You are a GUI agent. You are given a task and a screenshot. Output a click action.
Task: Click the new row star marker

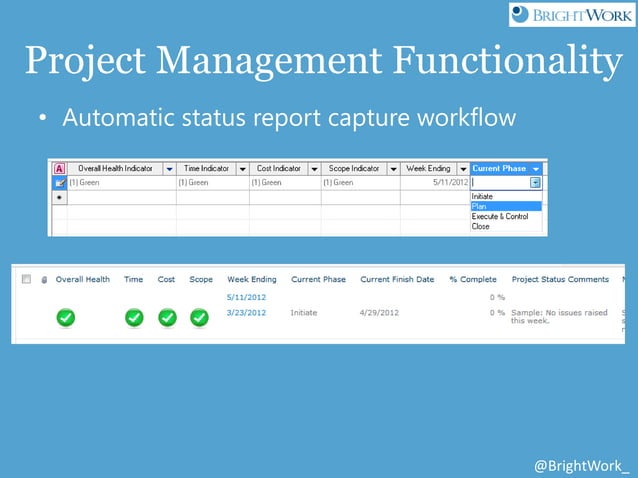pyautogui.click(x=60, y=198)
